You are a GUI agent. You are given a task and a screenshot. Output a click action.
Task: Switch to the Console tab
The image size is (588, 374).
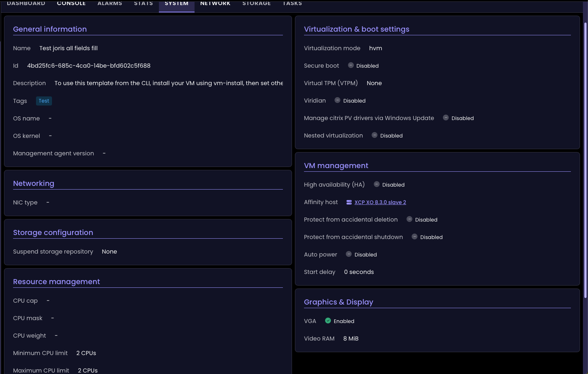coord(71,4)
